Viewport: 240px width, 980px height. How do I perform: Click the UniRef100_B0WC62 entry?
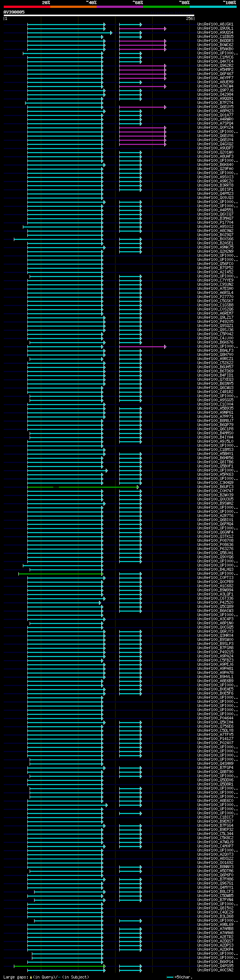point(215,45)
